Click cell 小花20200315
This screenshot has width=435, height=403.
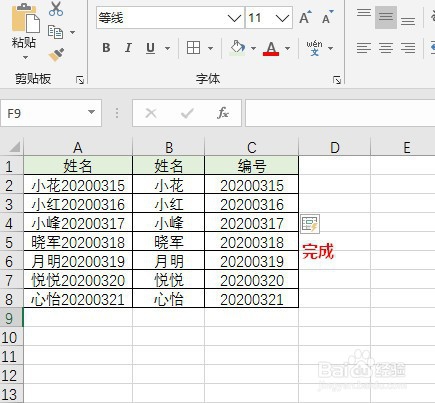[78, 185]
